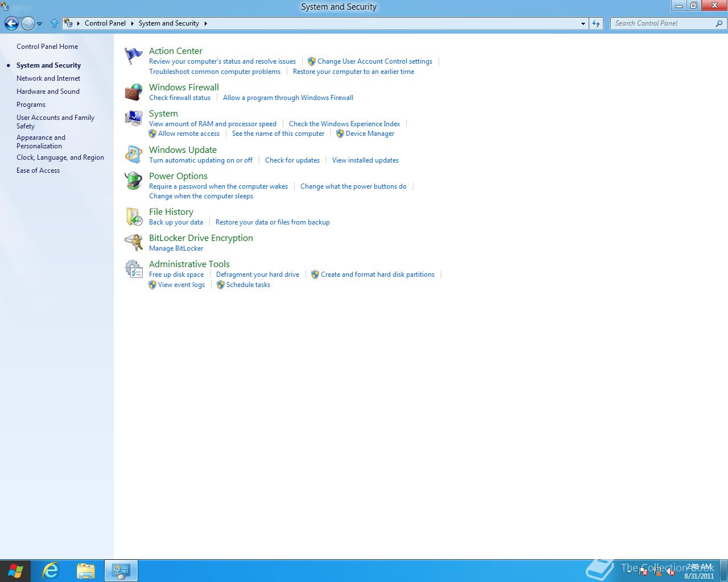
Task: Open Windows Explorer from the taskbar
Action: pos(86,571)
